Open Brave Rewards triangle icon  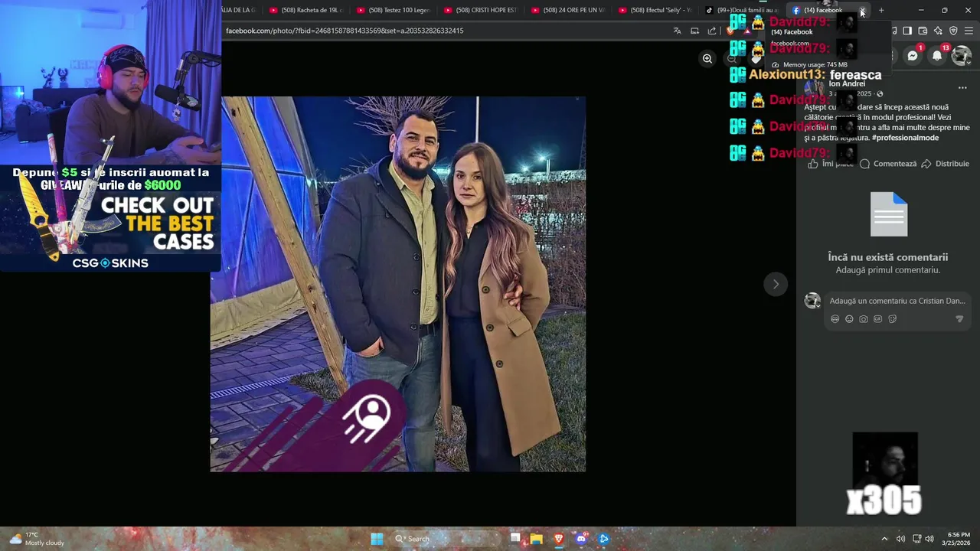(x=747, y=31)
